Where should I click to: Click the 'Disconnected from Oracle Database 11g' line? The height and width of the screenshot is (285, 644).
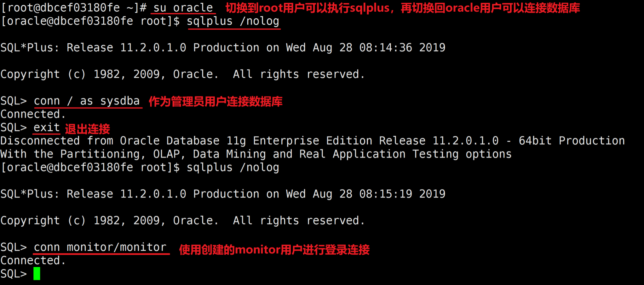tap(312, 141)
